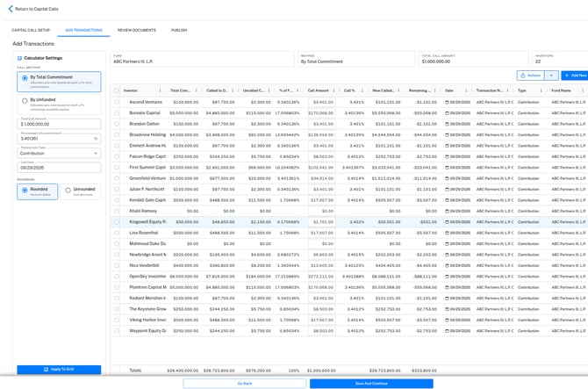The width and height of the screenshot is (588, 389).
Task: Open column menu for Call % column
Action: click(x=362, y=90)
